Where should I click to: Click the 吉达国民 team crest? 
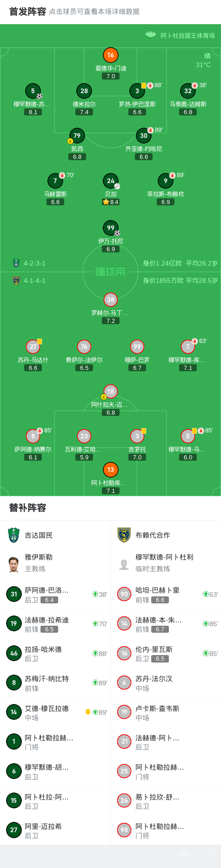click(x=14, y=535)
